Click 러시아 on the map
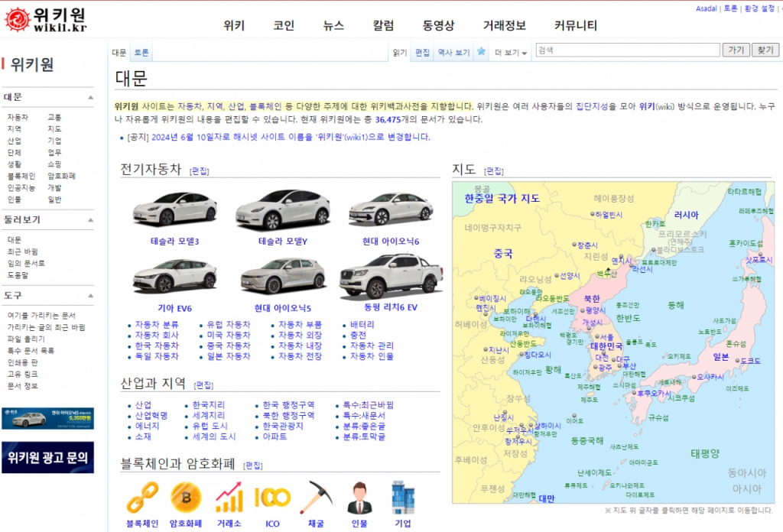 686,215
